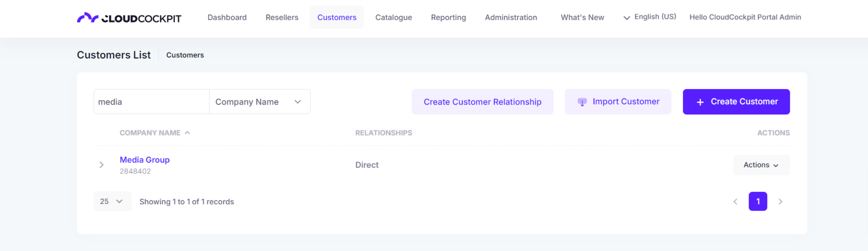View the What's New page
The image size is (868, 251).
[x=582, y=17]
